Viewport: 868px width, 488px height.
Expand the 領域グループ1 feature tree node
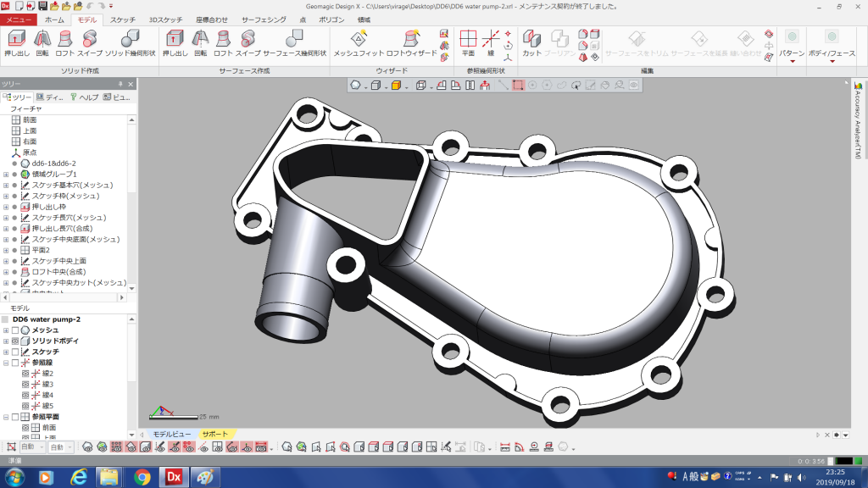(6, 174)
